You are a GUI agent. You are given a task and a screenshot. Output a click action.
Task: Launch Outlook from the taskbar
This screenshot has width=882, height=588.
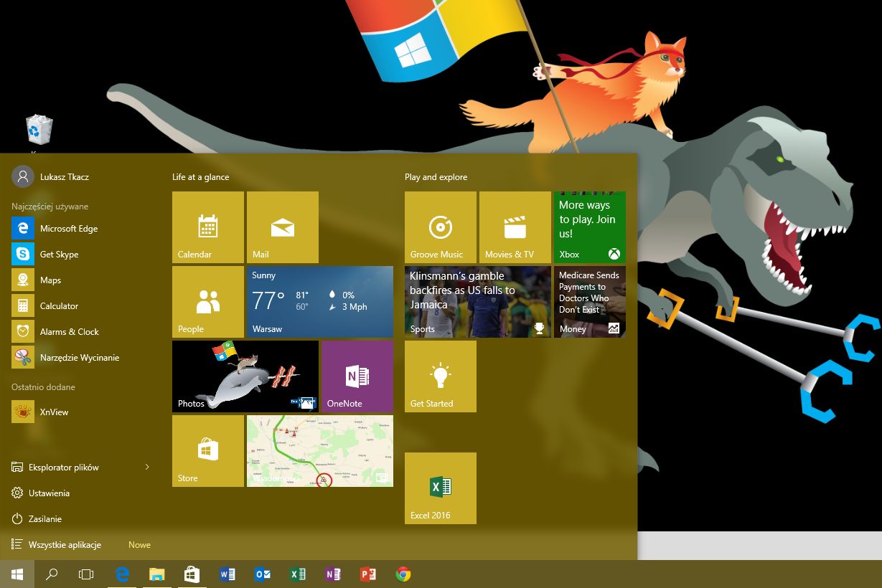pos(263,574)
